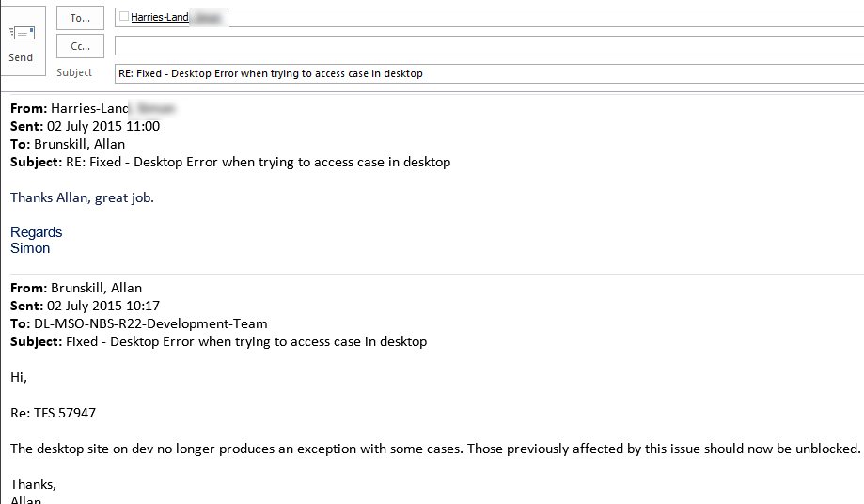Click sentence about desktop site on dev

(434, 449)
